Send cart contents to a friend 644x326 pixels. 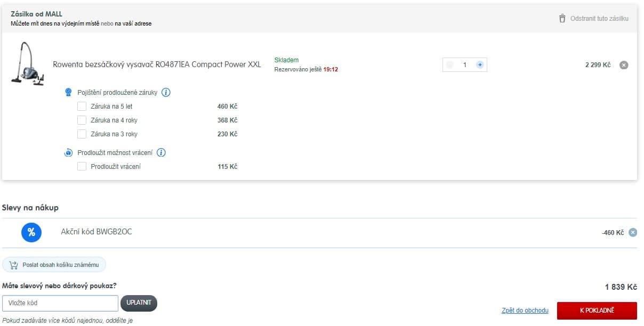(x=54, y=265)
